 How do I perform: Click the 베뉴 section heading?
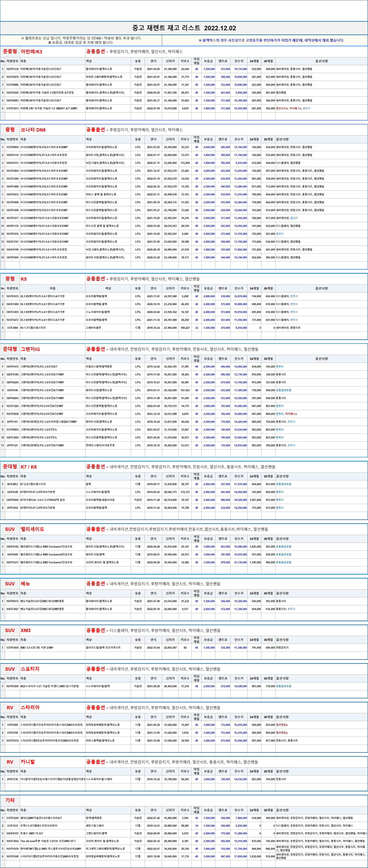(x=25, y=584)
